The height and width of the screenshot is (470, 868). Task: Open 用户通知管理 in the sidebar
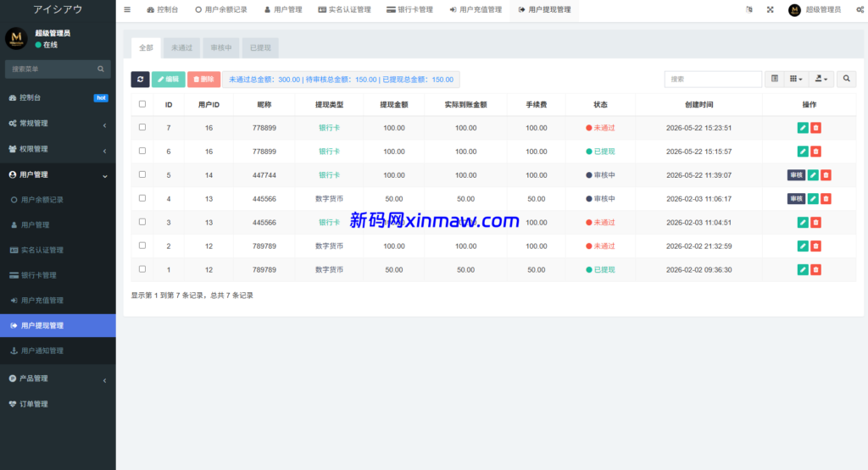point(58,351)
